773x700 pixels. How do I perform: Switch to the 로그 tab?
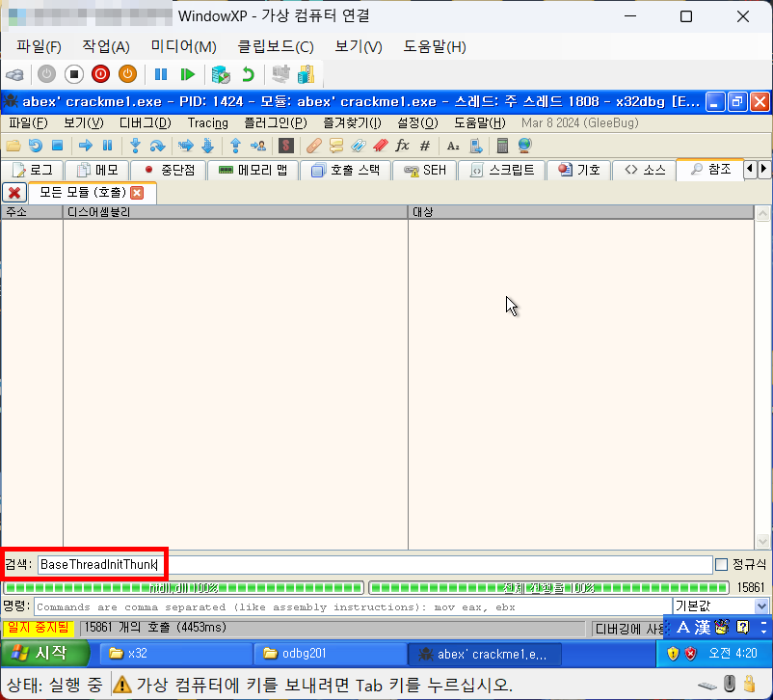click(x=33, y=171)
